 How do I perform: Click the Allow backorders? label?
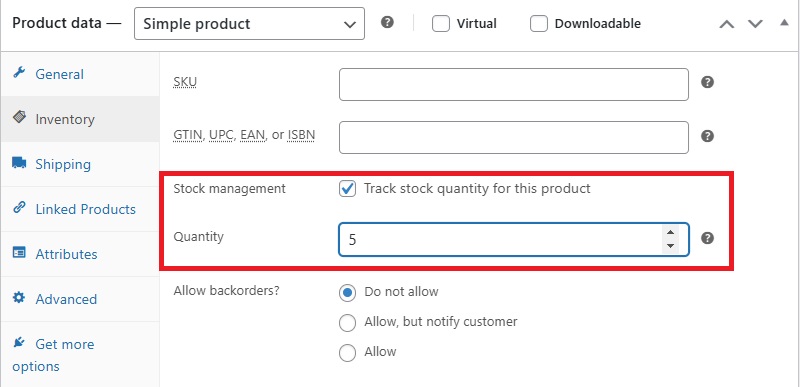tap(227, 291)
